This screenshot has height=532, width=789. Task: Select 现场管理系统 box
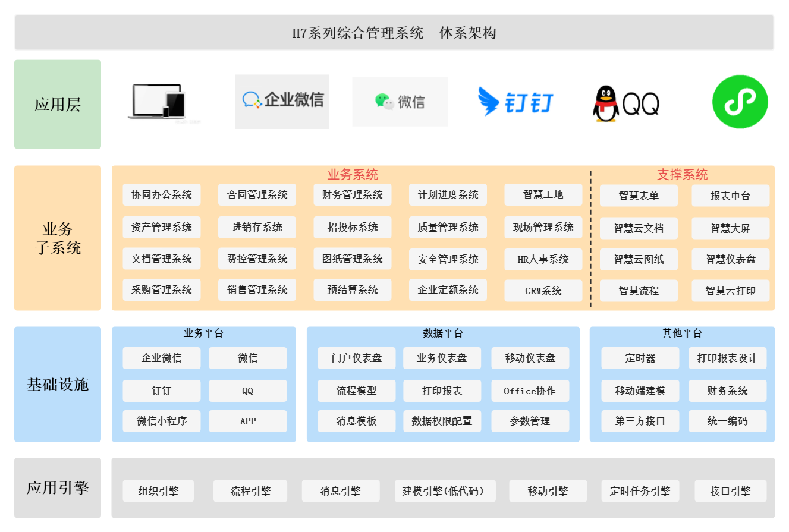pos(543,228)
